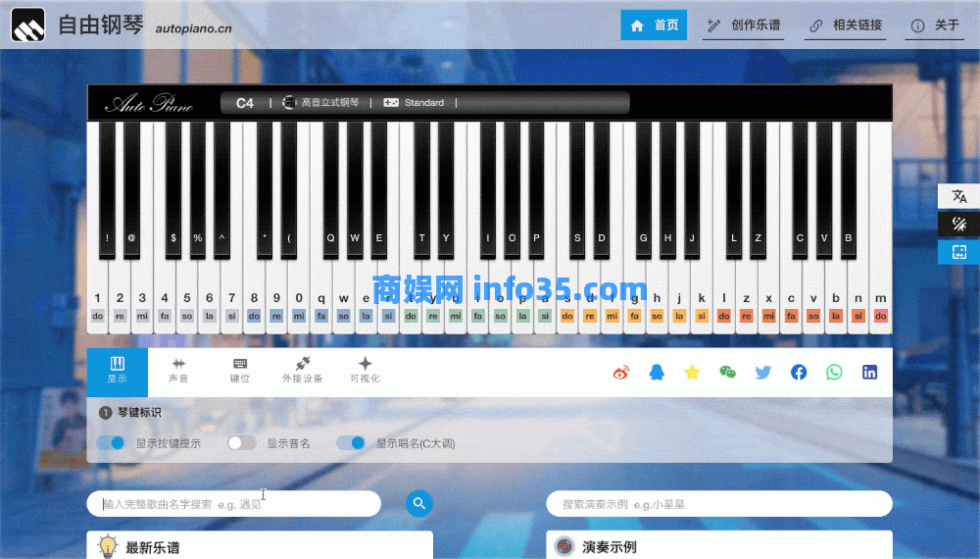980x559 pixels.
Task: Share to WhatsApp
Action: [834, 373]
